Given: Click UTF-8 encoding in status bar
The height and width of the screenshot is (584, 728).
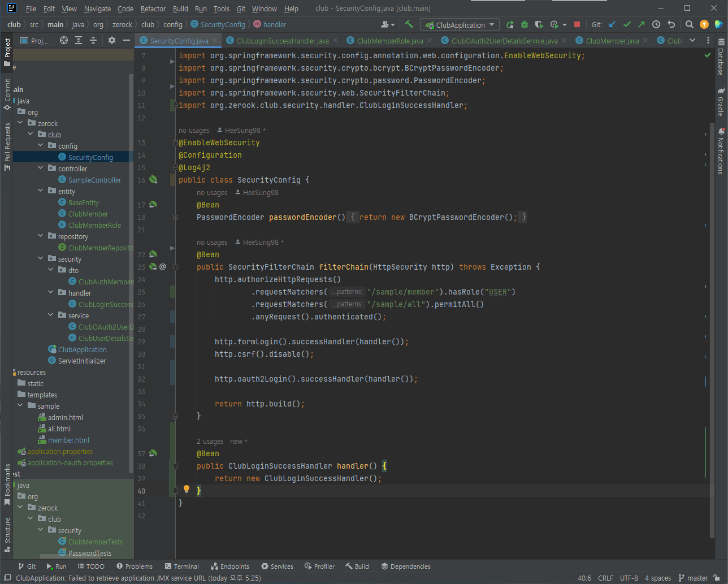Looking at the screenshot, I should [x=629, y=578].
